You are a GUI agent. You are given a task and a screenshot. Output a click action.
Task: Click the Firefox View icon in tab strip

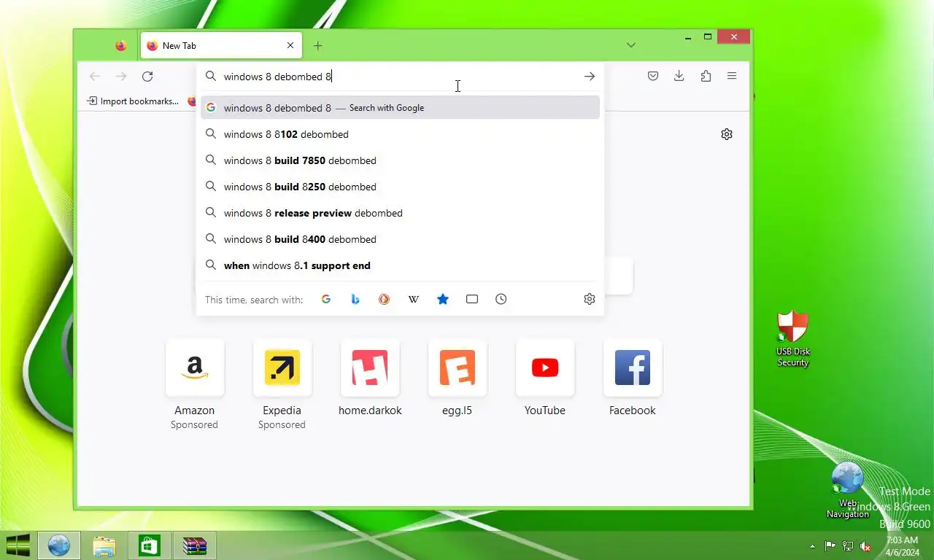tap(121, 45)
